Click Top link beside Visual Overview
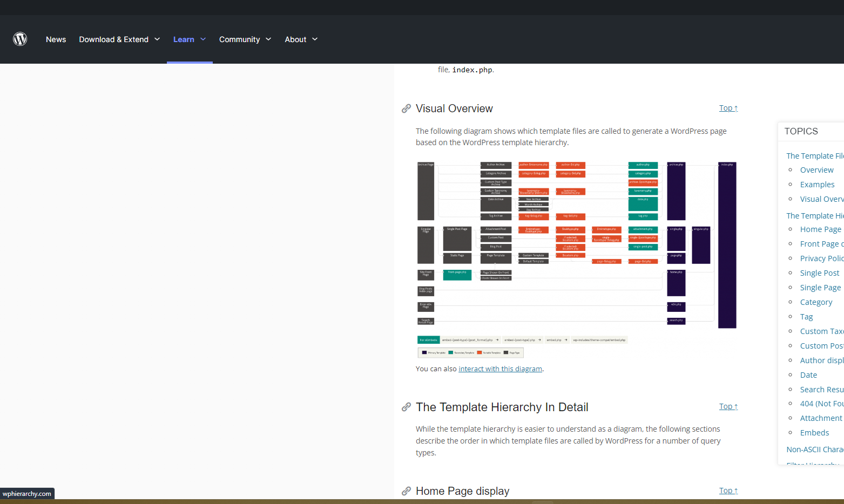This screenshot has width=844, height=504. tap(727, 108)
